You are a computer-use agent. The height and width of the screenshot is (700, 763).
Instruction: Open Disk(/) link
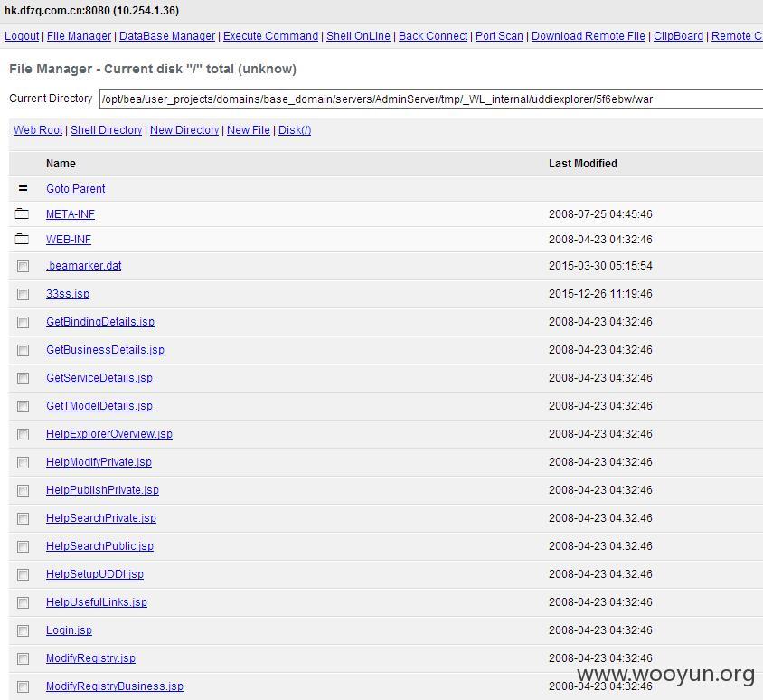click(x=295, y=130)
